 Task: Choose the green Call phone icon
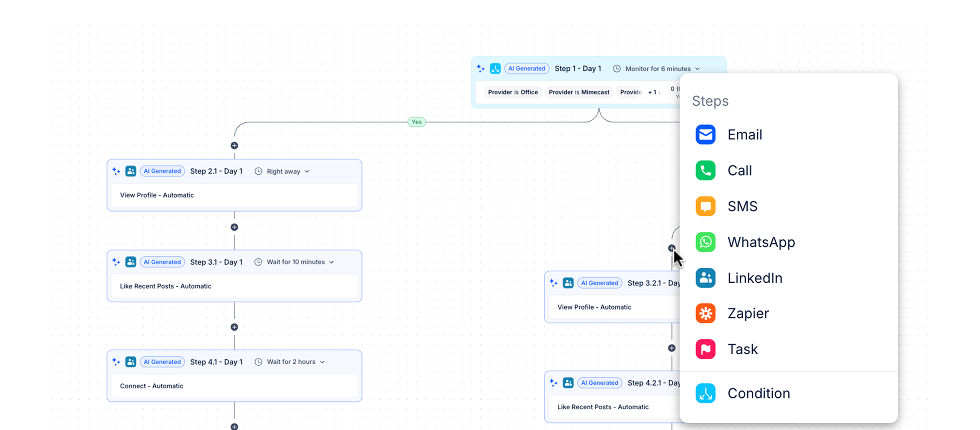point(705,170)
